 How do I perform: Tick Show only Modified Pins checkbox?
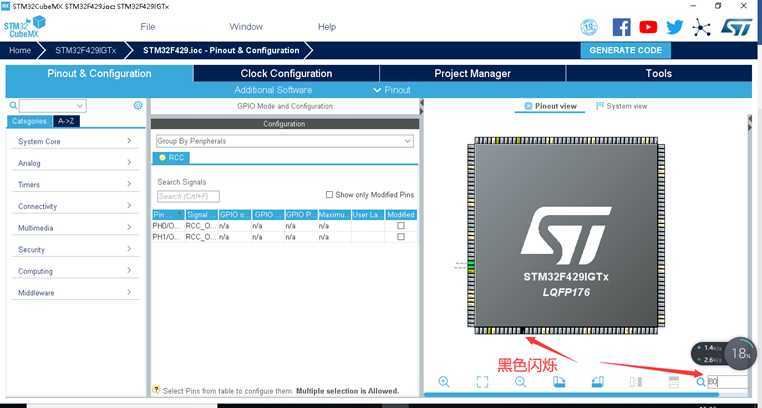click(329, 195)
